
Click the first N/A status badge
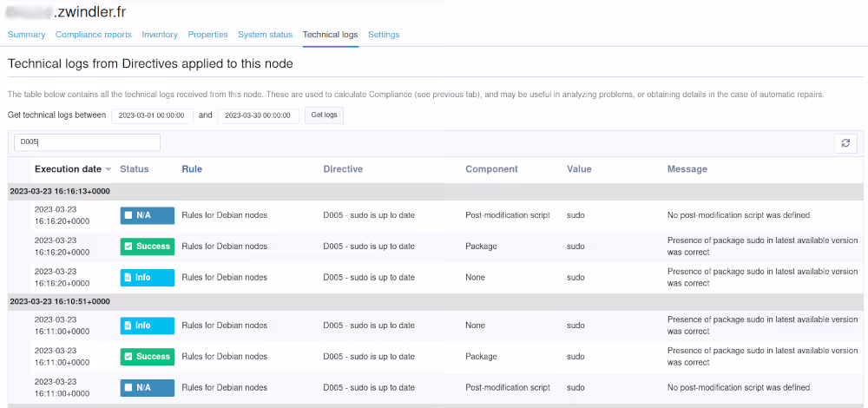[147, 215]
